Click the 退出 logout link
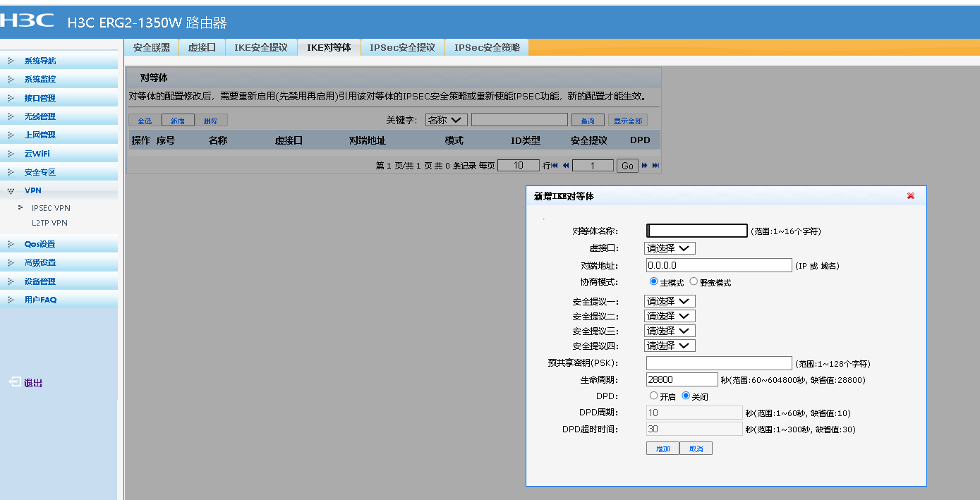 click(x=33, y=383)
